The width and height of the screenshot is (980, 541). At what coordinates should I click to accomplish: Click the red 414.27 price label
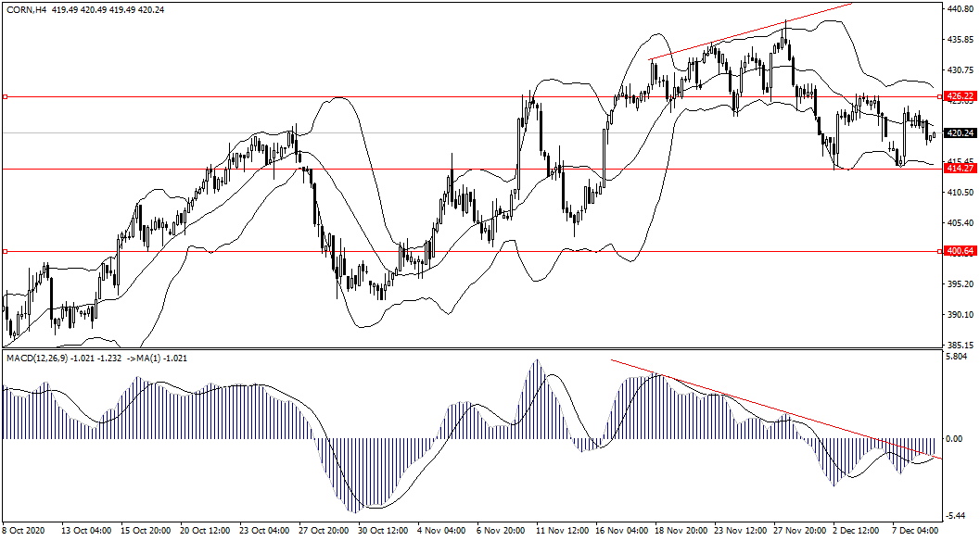(x=959, y=169)
